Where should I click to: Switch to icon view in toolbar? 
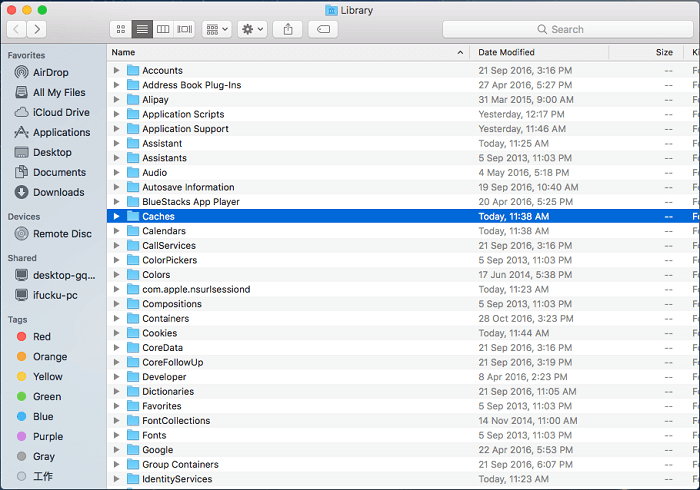(x=121, y=30)
